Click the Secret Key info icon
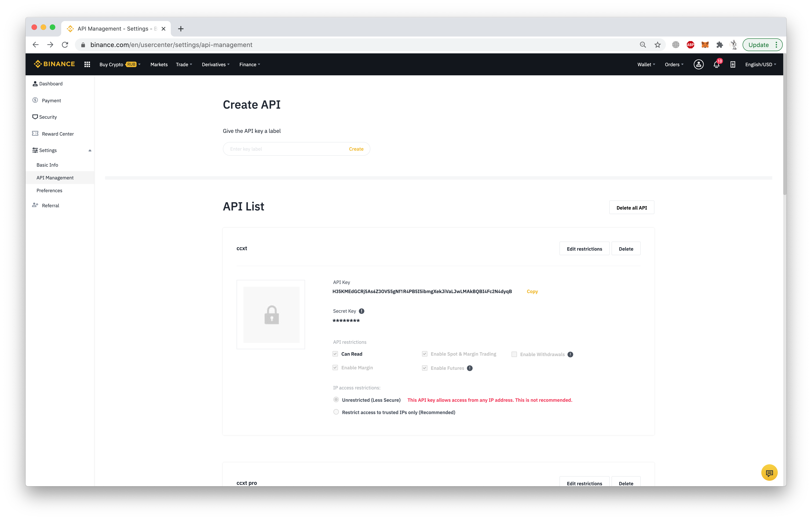Viewport: 812px width, 520px height. tap(361, 311)
